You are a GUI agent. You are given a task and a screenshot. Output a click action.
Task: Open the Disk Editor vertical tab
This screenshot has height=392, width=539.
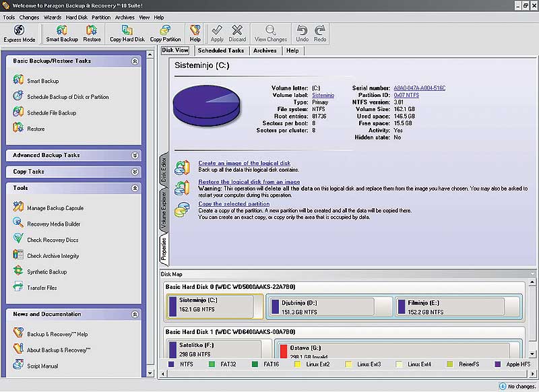coord(164,169)
